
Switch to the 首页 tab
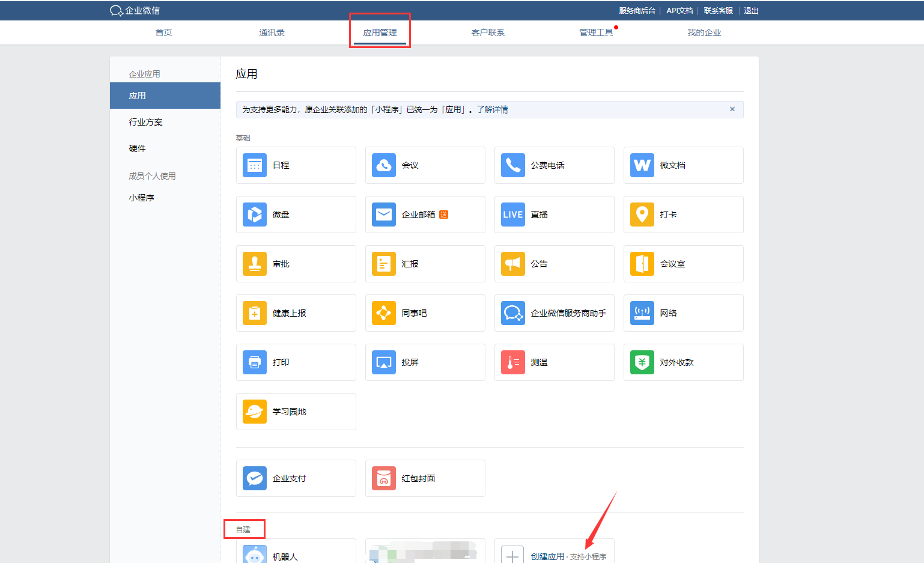click(x=164, y=32)
